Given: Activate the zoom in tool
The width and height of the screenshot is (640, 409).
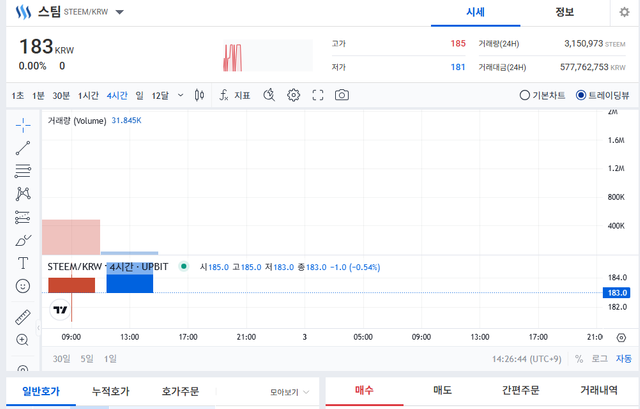Looking at the screenshot, I should point(22,340).
